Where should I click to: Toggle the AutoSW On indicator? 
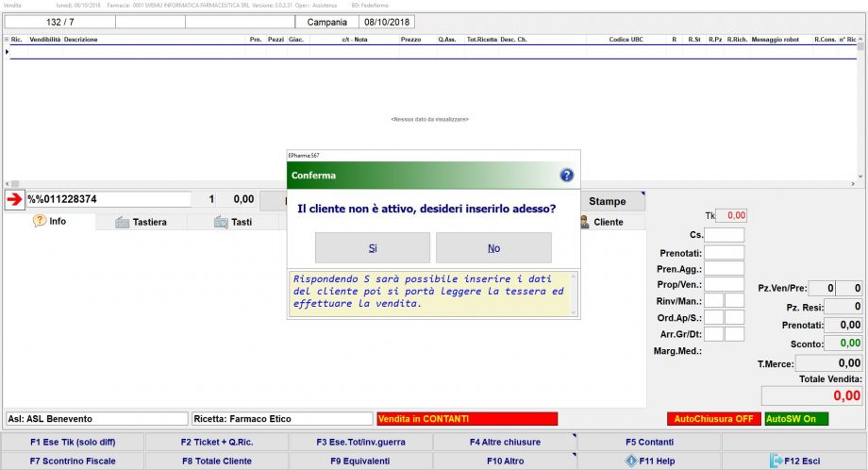[x=795, y=418]
